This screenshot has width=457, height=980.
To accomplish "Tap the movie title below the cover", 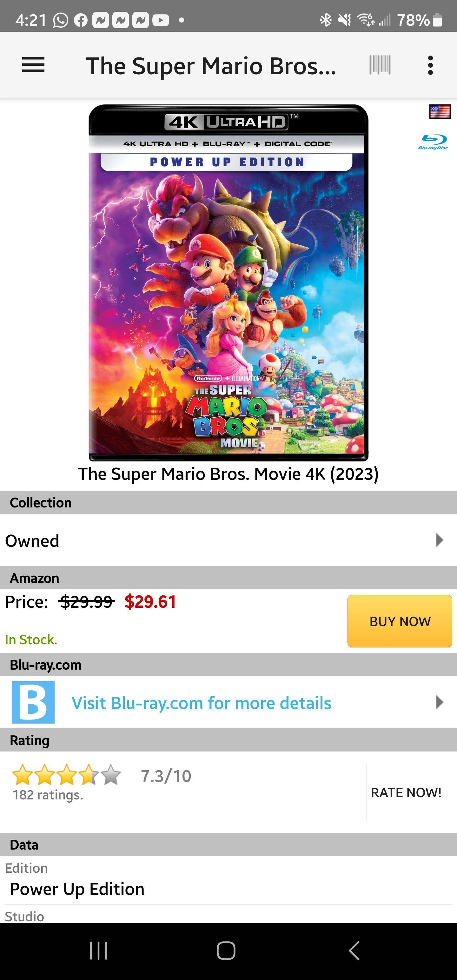I will coord(228,474).
